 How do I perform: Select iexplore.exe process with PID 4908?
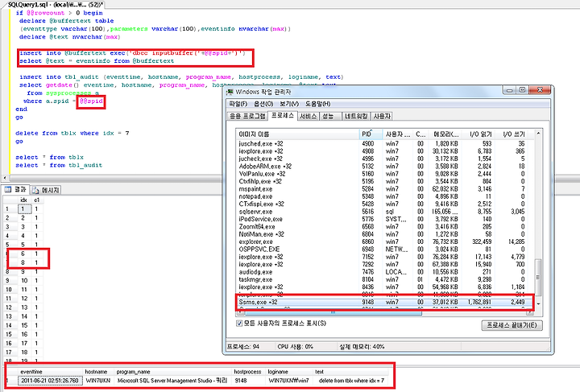385,151
